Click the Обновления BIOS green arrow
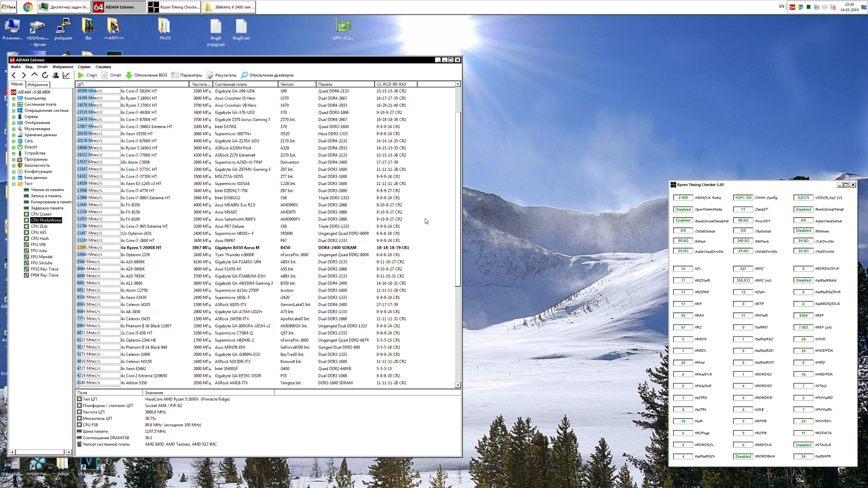This screenshot has width=868, height=488. [x=129, y=75]
